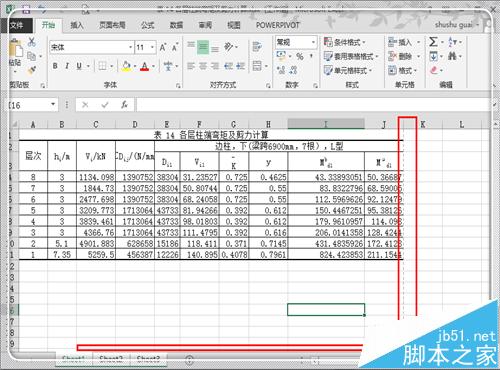Open 套用表格格式 table format menu
Viewport: 500px width, 370px height.
tap(351, 56)
